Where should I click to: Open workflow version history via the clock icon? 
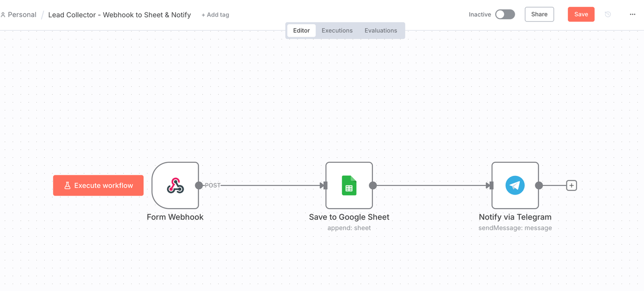click(608, 15)
